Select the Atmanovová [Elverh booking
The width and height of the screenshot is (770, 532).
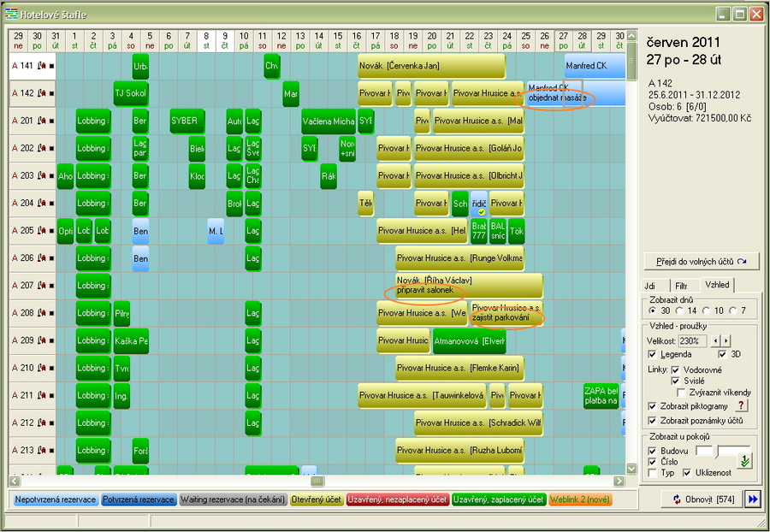[x=469, y=340]
